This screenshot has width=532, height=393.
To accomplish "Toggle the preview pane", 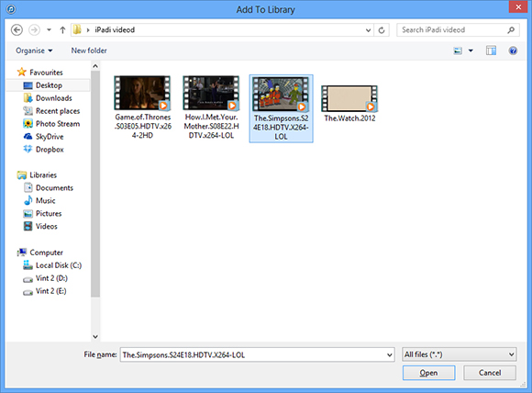I will pos(491,51).
